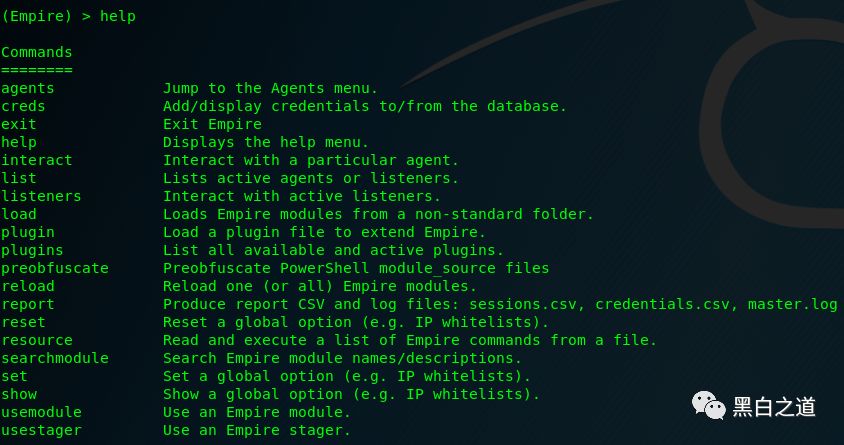The height and width of the screenshot is (445, 844).
Task: Click the "Jump to the Agents menu." description
Action: pos(270,88)
